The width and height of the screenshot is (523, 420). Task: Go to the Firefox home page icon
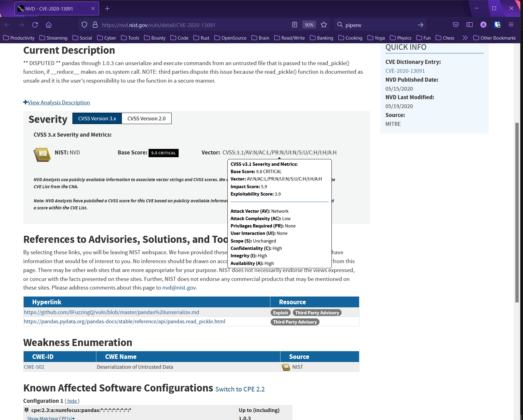48,25
